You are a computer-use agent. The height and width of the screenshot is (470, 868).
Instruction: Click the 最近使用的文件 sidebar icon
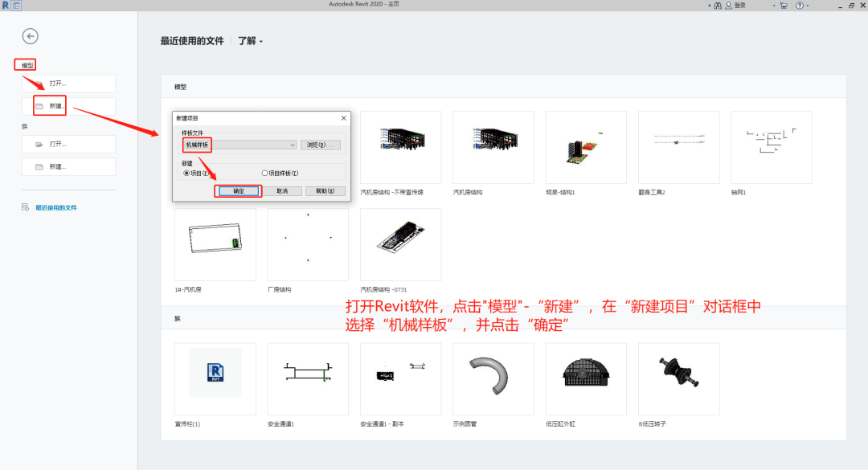click(x=26, y=207)
